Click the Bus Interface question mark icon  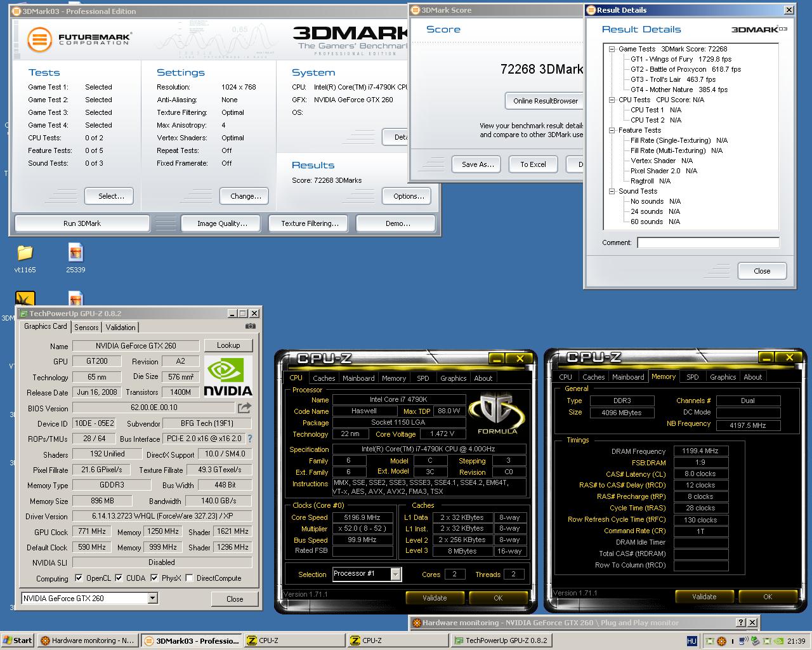pos(249,439)
